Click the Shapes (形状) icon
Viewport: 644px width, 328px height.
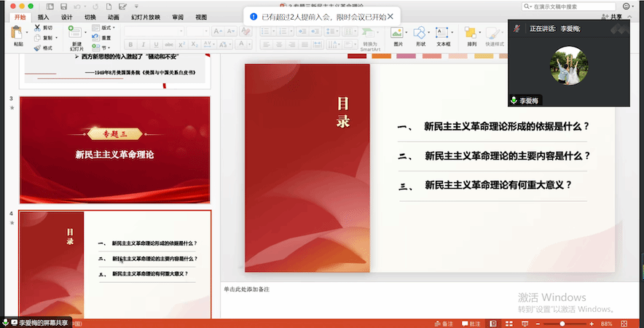[x=420, y=34]
